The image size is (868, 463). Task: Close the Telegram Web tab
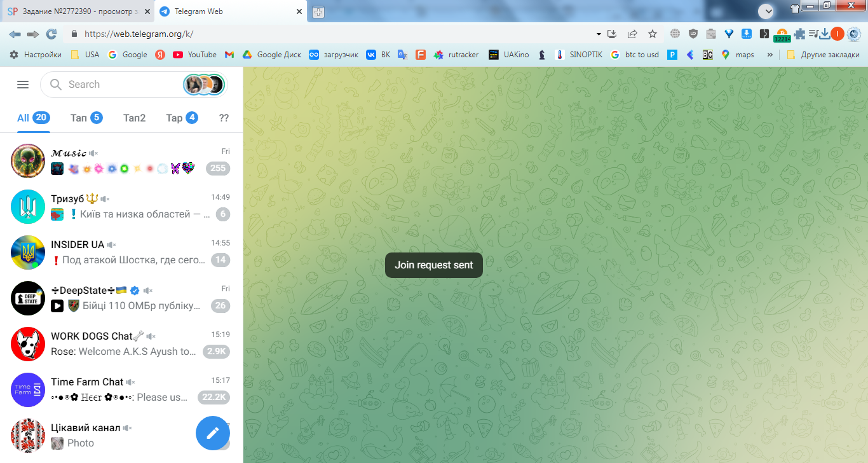(x=300, y=11)
